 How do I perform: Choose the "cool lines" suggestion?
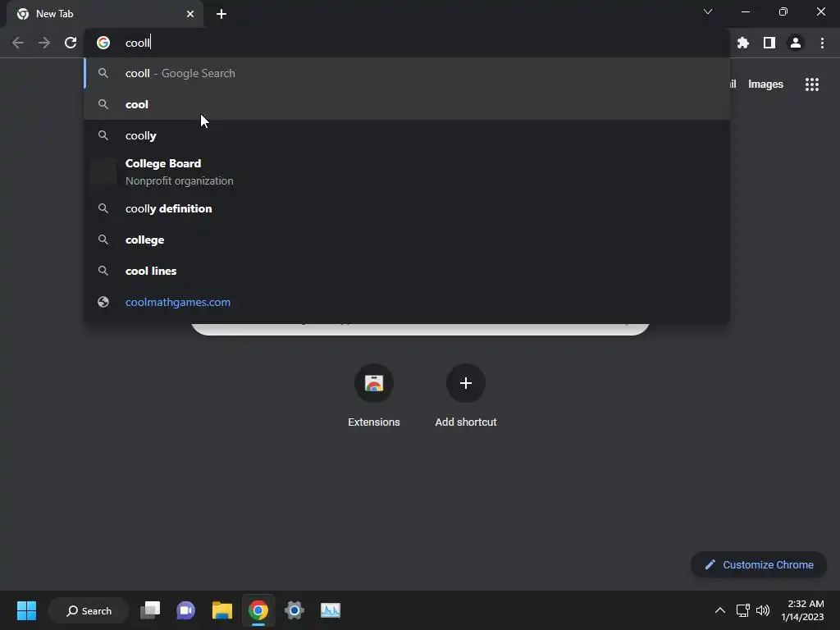click(x=407, y=271)
